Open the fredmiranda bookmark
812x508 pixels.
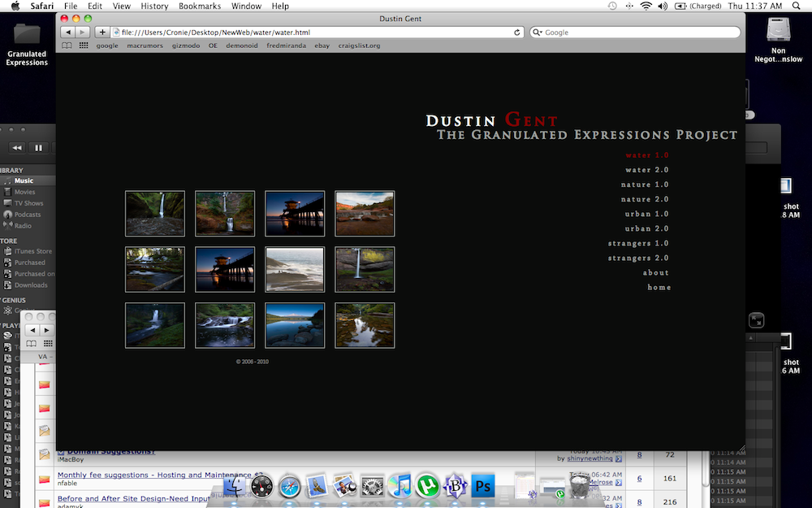pos(287,46)
